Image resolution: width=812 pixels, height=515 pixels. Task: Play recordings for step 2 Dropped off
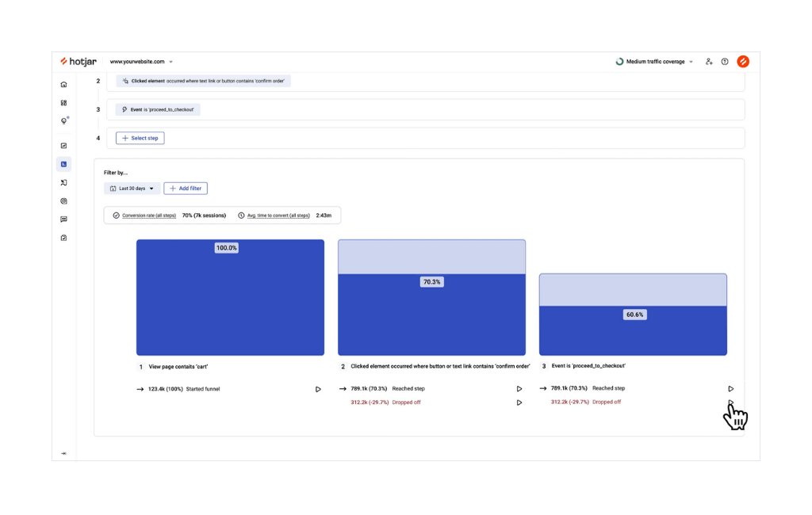[x=519, y=402]
